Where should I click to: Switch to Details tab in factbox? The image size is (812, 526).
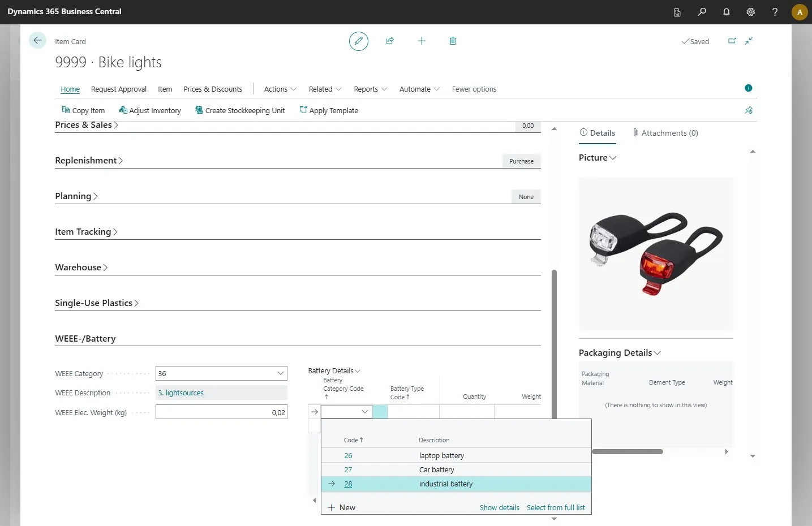(x=598, y=133)
